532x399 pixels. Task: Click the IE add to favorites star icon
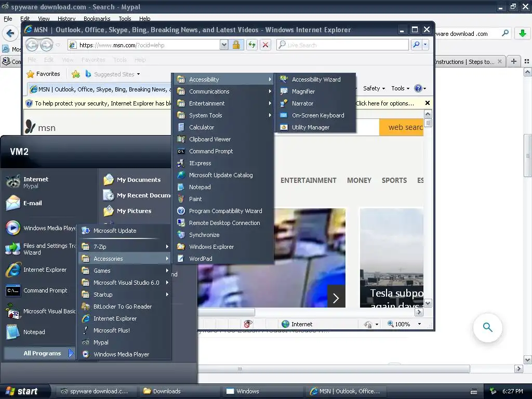pos(76,74)
